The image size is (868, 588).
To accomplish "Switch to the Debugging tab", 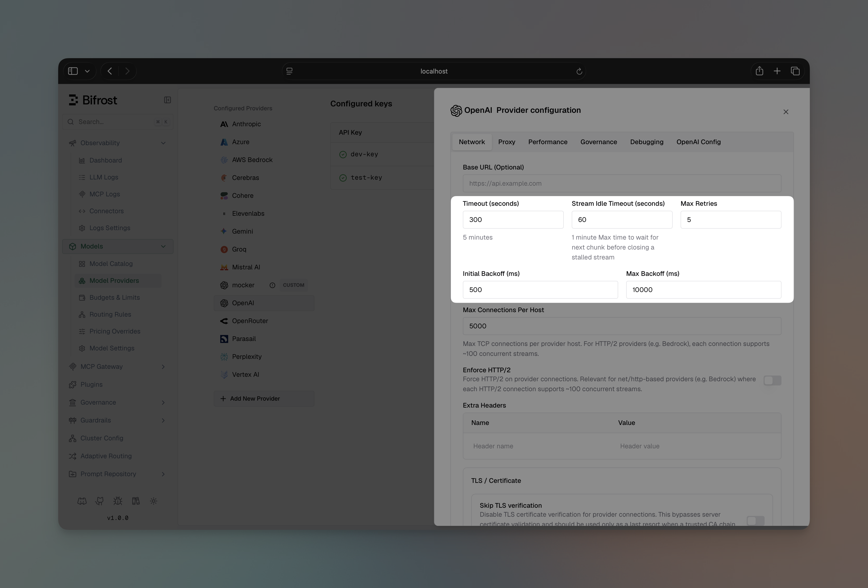I will [647, 142].
